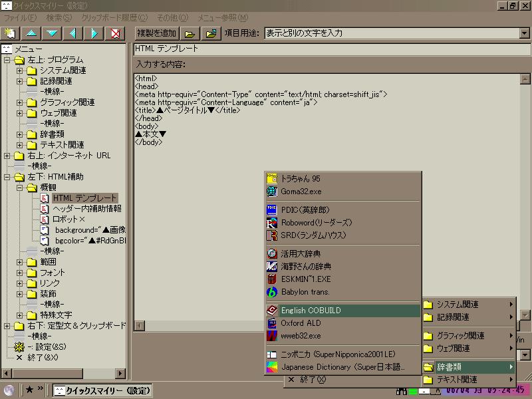
Task: Click the Oxford ALD icon
Action: pos(272,323)
